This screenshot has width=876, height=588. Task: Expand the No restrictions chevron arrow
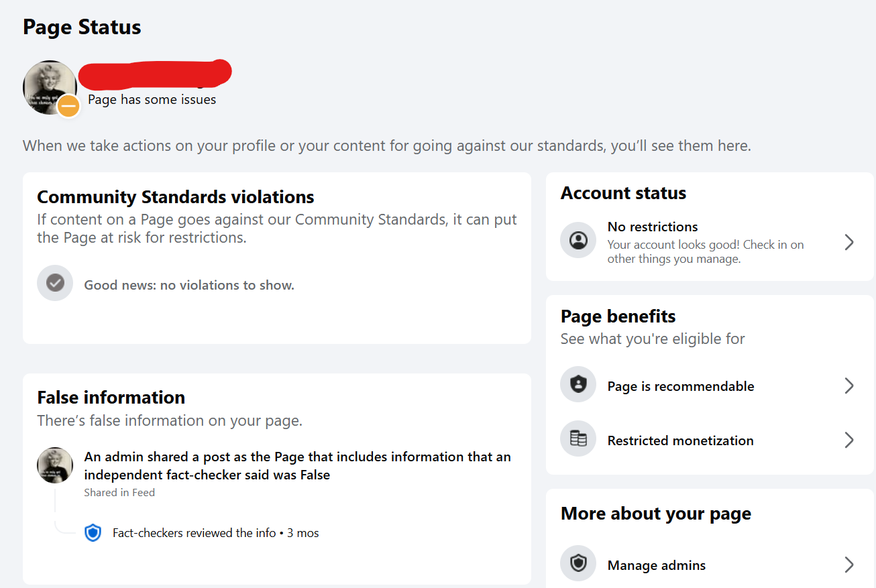[849, 242]
